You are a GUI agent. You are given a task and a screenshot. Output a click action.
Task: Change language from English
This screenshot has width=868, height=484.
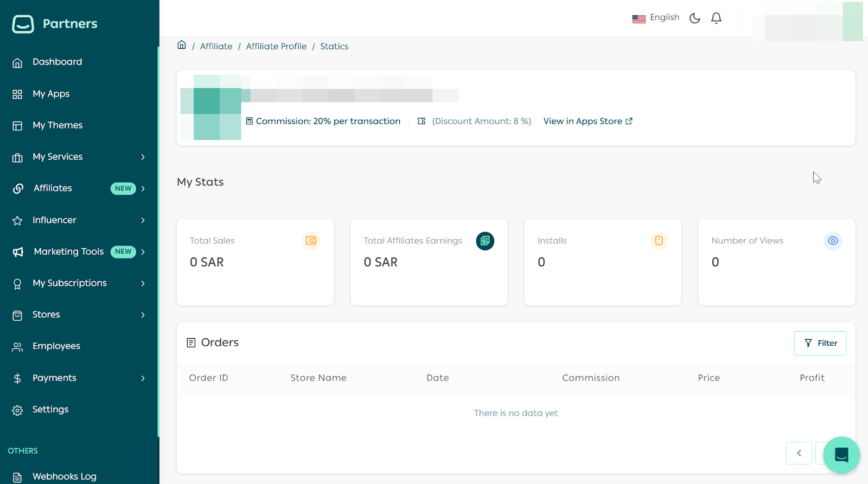point(656,18)
